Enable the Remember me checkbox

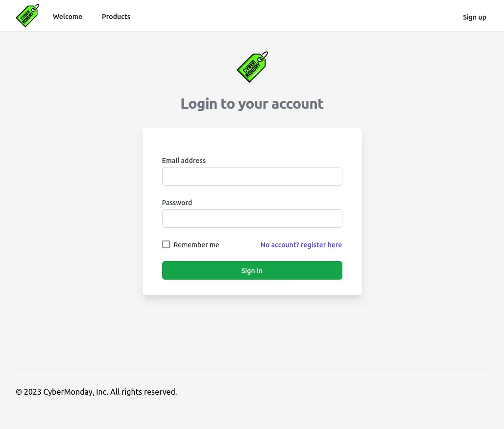pos(166,244)
